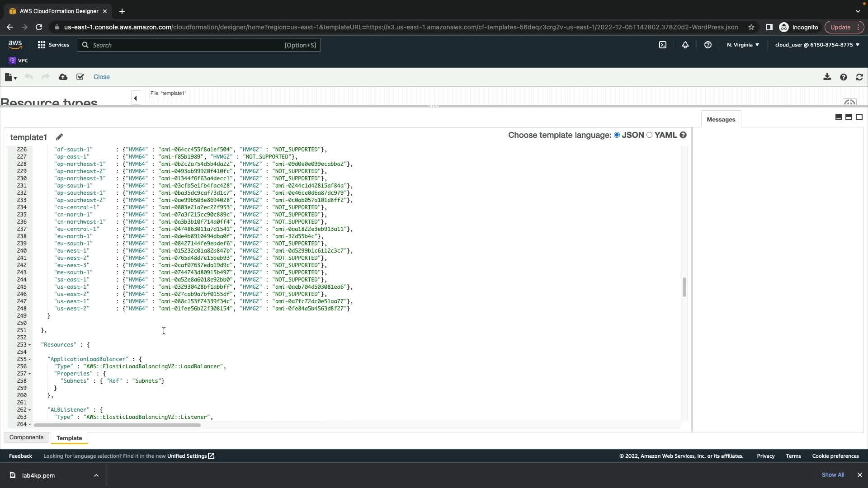Download the template using the download icon
The width and height of the screenshot is (868, 488).
(x=827, y=77)
